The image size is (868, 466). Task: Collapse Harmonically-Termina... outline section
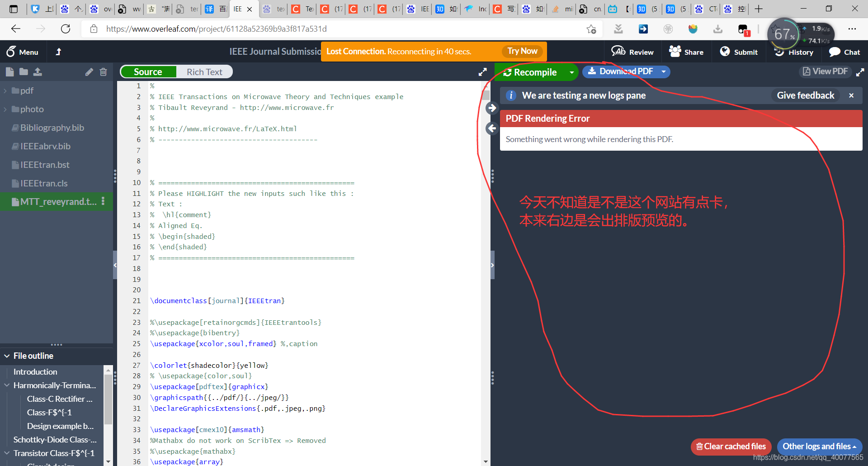[7, 385]
